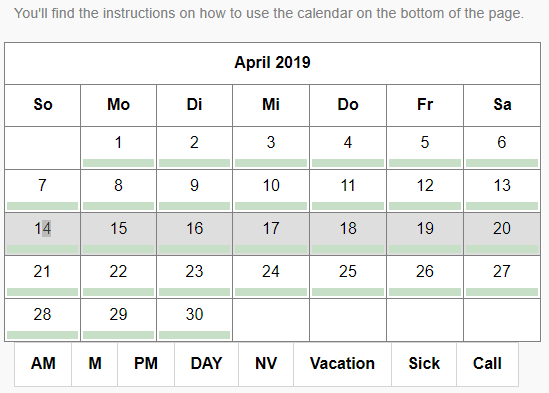Pick the DAY shift option
The height and width of the screenshot is (393, 549).
pyautogui.click(x=207, y=364)
